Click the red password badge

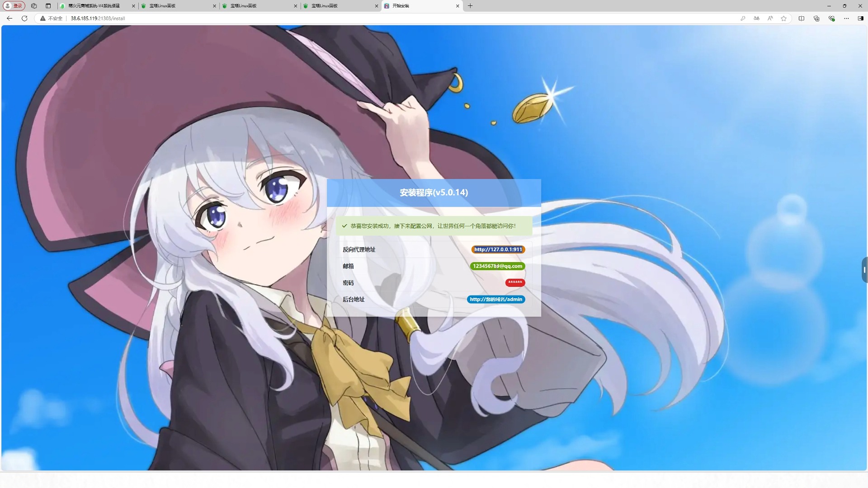pos(515,283)
